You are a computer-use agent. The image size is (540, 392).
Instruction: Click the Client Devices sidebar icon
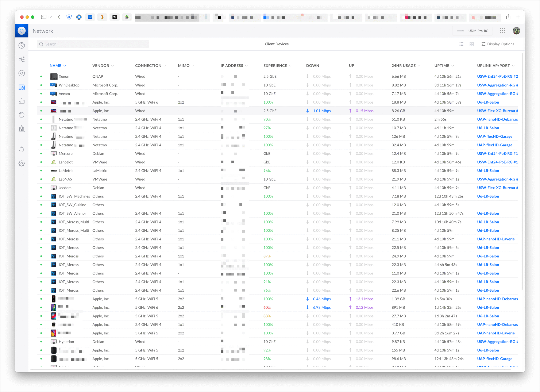click(x=22, y=87)
